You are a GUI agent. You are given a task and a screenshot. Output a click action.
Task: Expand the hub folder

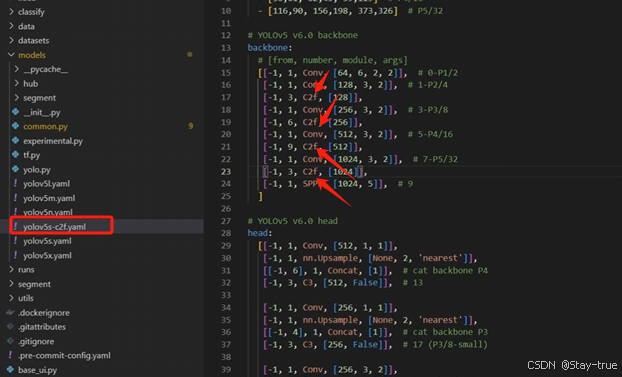pos(31,83)
